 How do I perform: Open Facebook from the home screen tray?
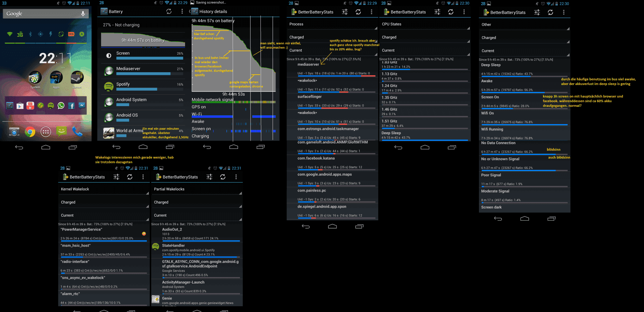tap(71, 105)
